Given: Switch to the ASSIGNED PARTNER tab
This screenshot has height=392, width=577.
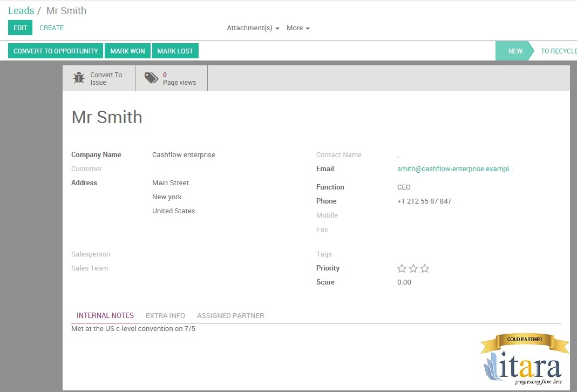Looking at the screenshot, I should point(230,315).
